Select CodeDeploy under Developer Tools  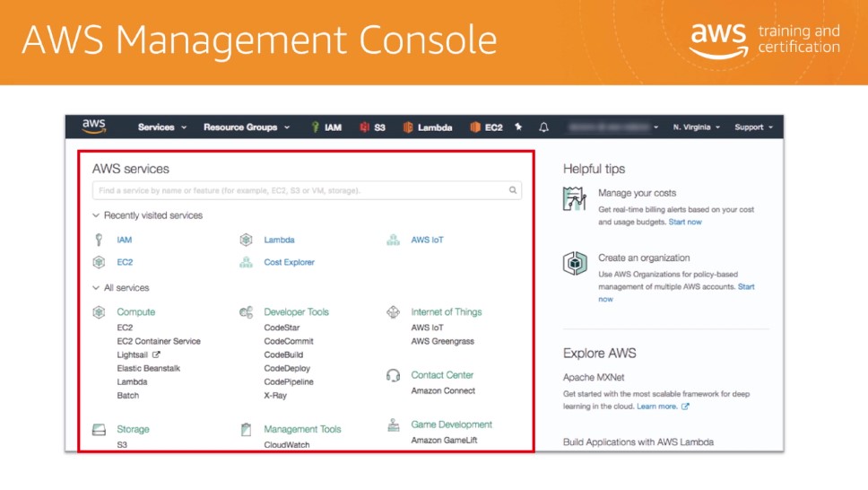[287, 368]
